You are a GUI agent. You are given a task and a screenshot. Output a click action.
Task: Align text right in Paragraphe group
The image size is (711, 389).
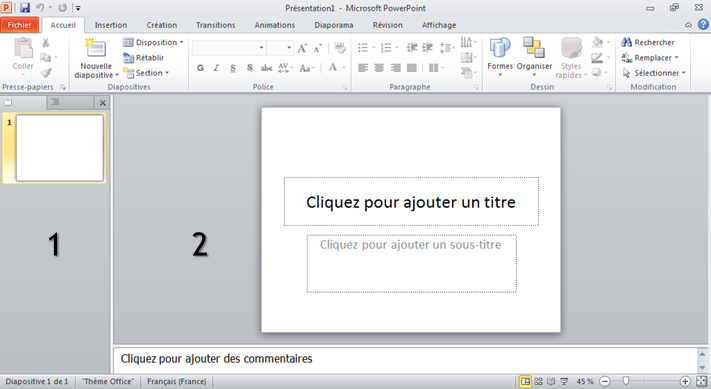click(x=395, y=68)
